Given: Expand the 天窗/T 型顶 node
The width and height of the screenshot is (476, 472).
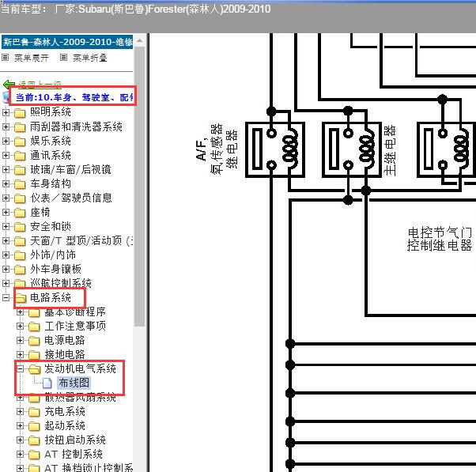Looking at the screenshot, I should point(6,240).
